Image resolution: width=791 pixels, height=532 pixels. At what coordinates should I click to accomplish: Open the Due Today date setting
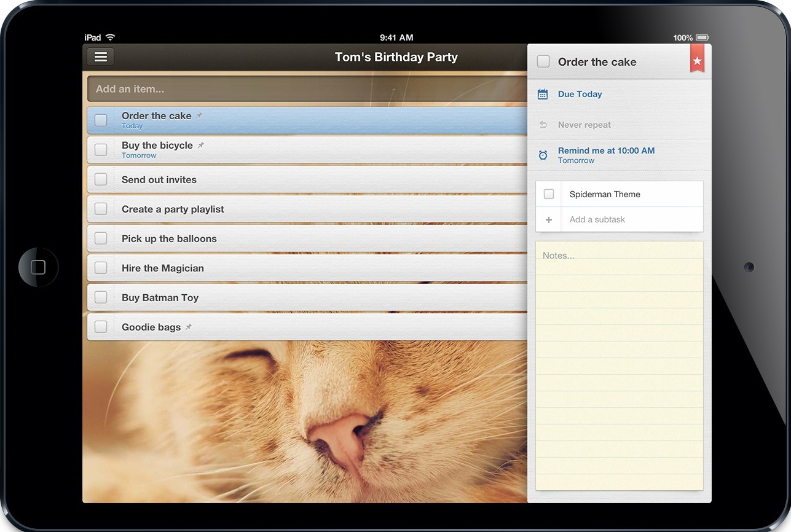(x=579, y=93)
